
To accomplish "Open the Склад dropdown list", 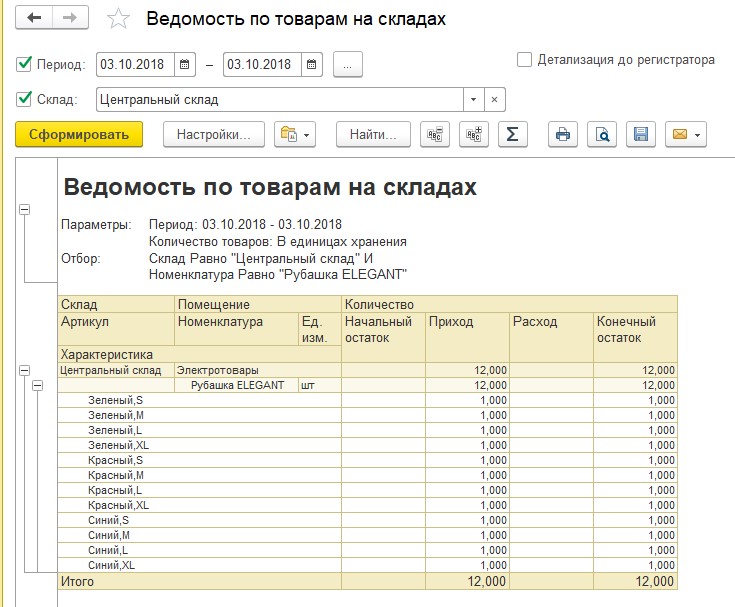I will (x=473, y=99).
